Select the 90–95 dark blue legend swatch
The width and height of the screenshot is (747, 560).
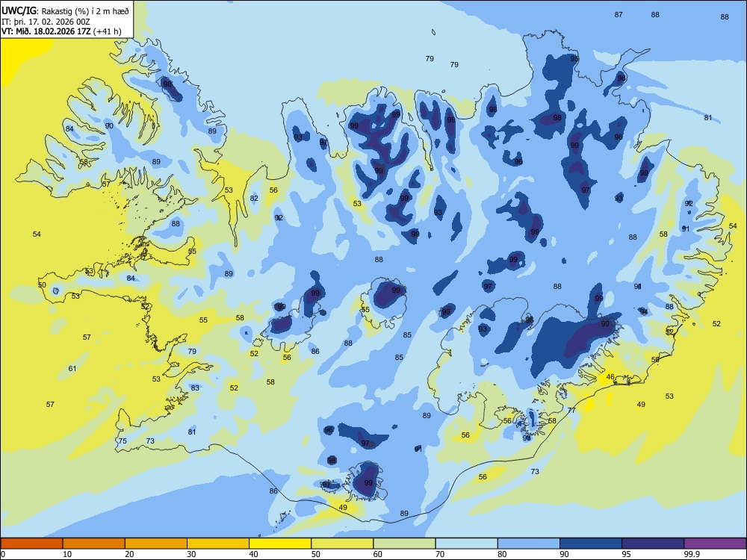[591, 544]
